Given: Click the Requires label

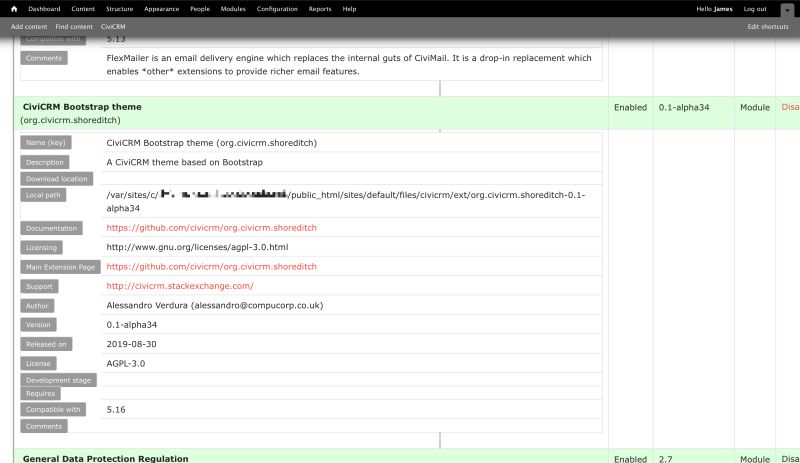Looking at the screenshot, I should [40, 394].
